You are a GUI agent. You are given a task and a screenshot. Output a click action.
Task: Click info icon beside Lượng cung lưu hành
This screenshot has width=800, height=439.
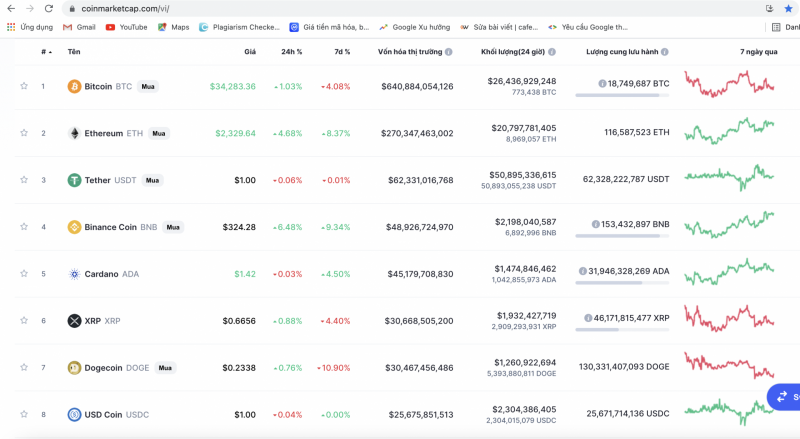click(x=665, y=52)
